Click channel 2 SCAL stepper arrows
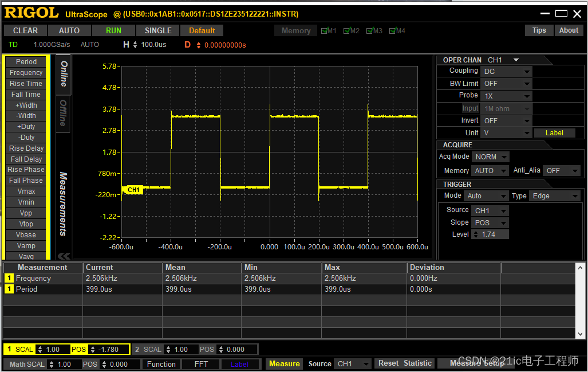The image size is (588, 372). 168,350
